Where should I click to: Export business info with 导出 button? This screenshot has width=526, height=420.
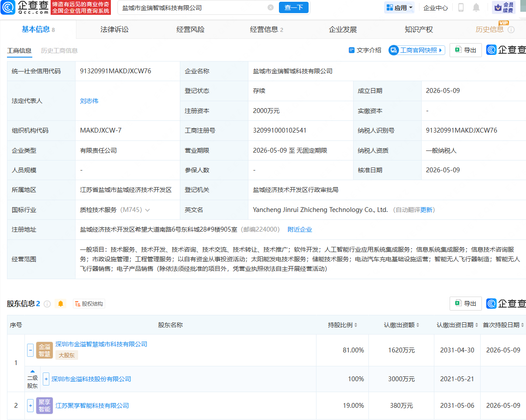[x=466, y=50]
